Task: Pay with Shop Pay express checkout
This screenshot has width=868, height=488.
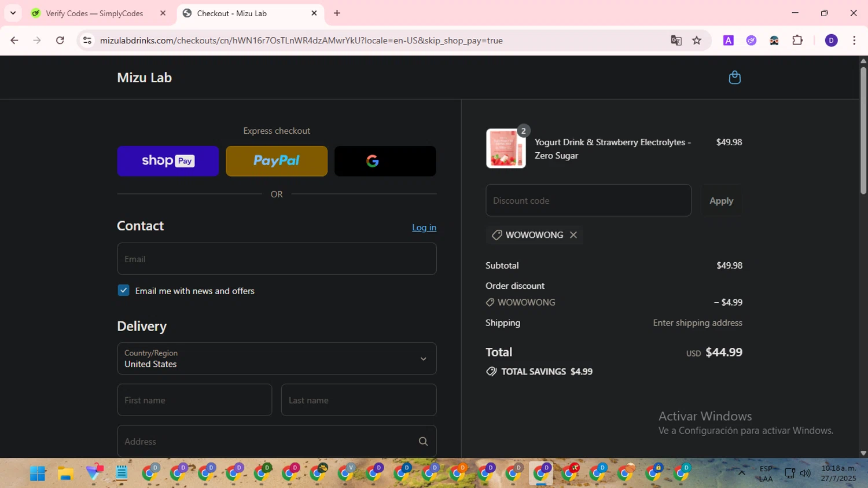Action: (x=168, y=161)
